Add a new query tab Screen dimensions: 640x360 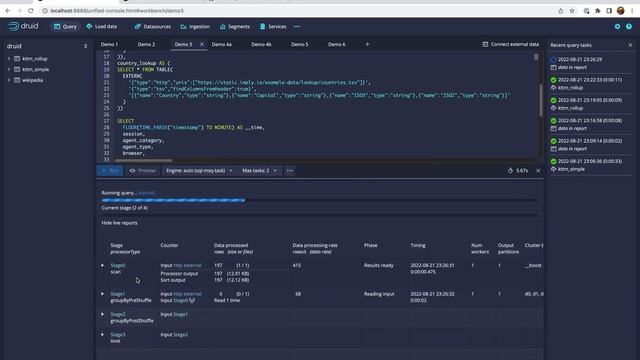click(x=367, y=44)
